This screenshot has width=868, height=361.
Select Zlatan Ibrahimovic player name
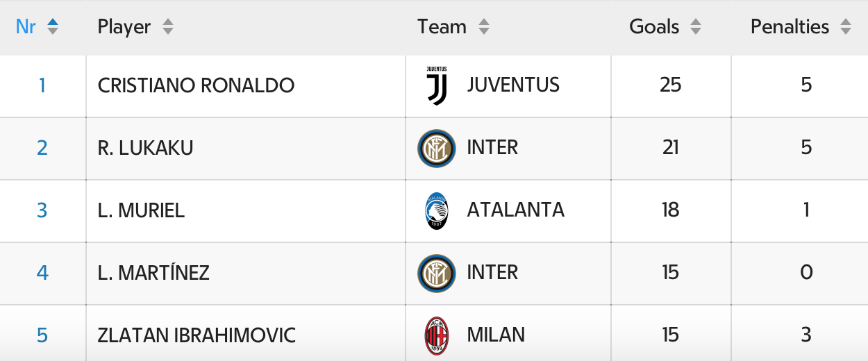tap(197, 335)
